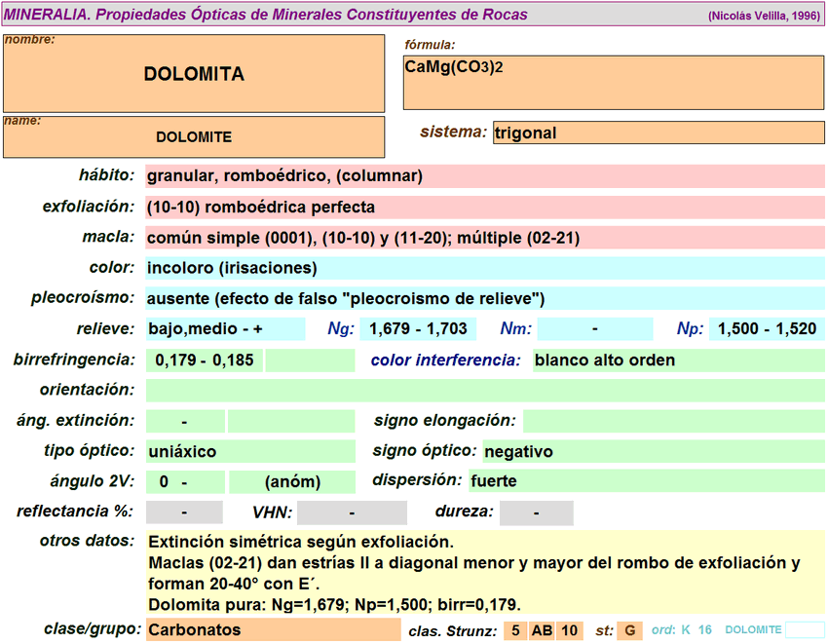This screenshot has width=828, height=644.
Task: Select the color interferencia field
Action: pos(678,360)
